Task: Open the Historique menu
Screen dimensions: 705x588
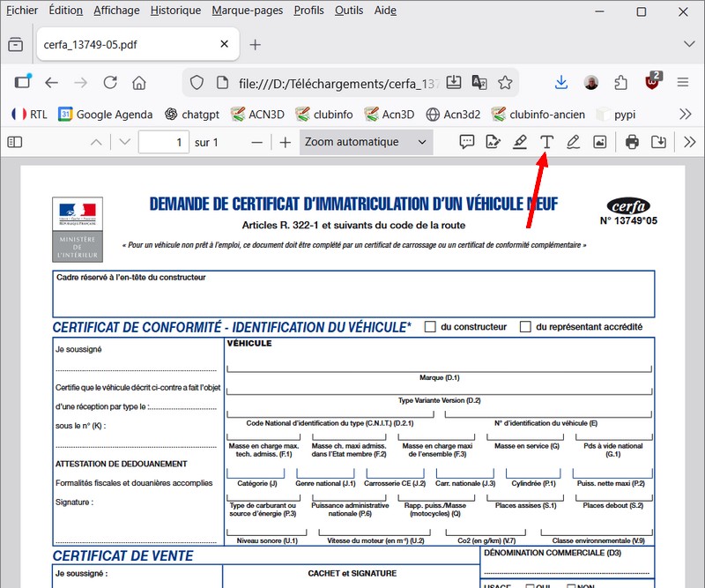Action: 175,11
